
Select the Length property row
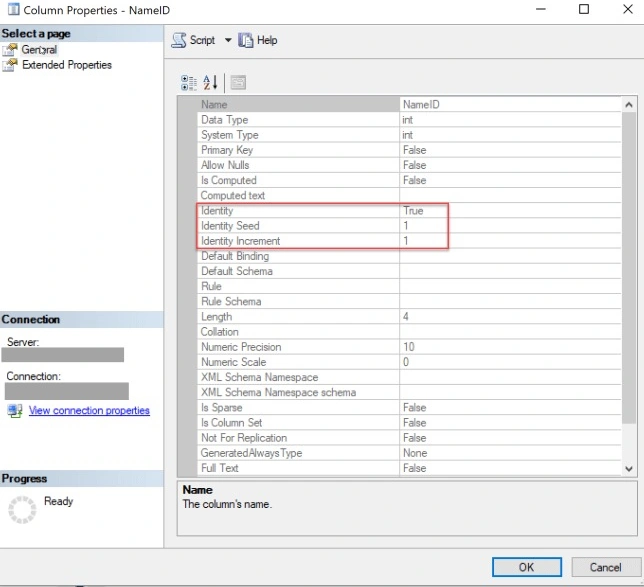point(409,316)
